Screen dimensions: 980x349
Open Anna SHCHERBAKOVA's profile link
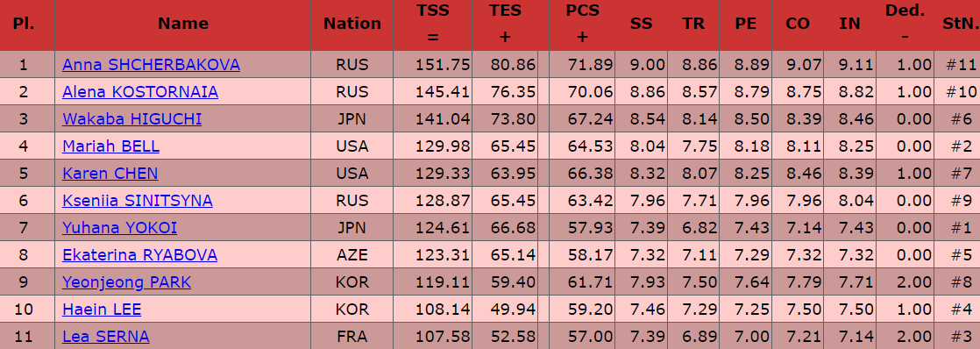click(x=152, y=64)
